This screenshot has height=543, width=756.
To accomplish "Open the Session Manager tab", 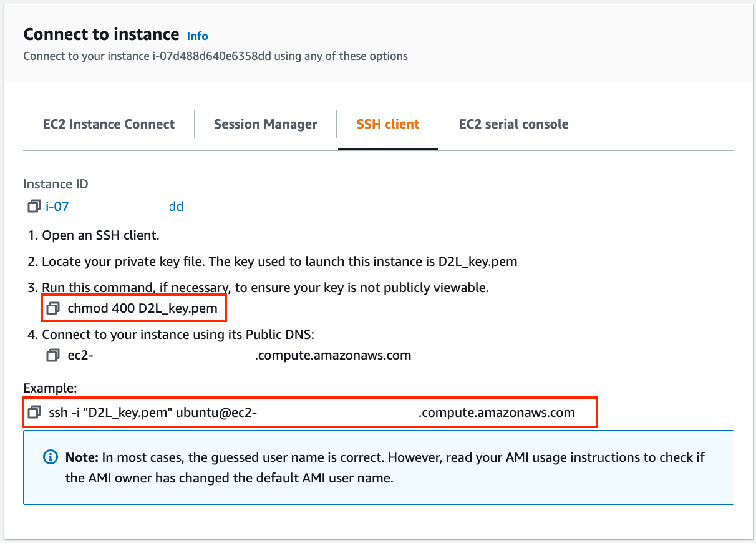I will (x=265, y=124).
